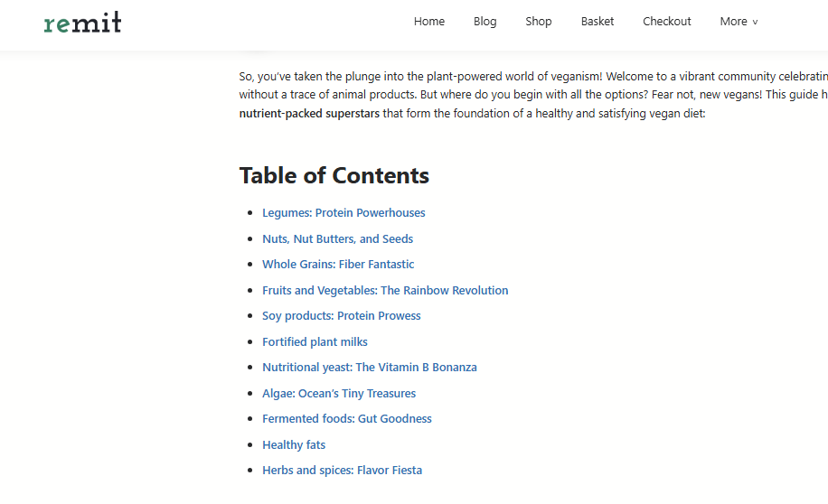This screenshot has height=504, width=828.
Task: Open the Shop page
Action: pos(539,22)
